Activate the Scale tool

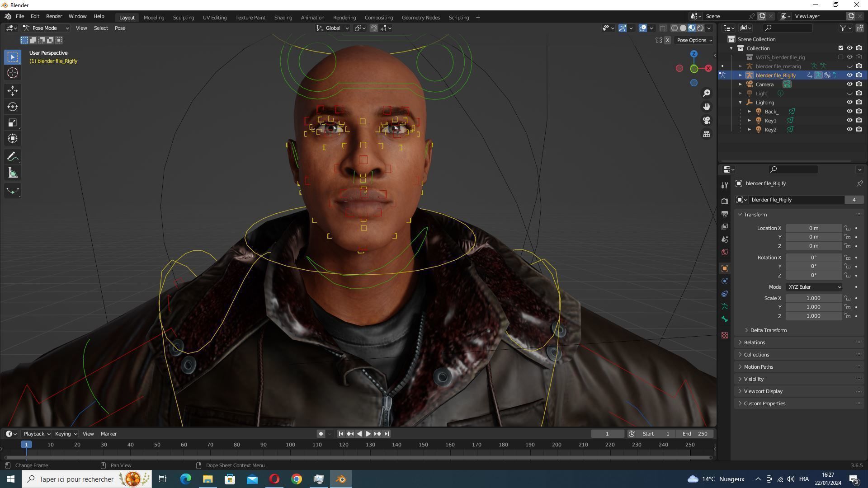click(x=13, y=122)
